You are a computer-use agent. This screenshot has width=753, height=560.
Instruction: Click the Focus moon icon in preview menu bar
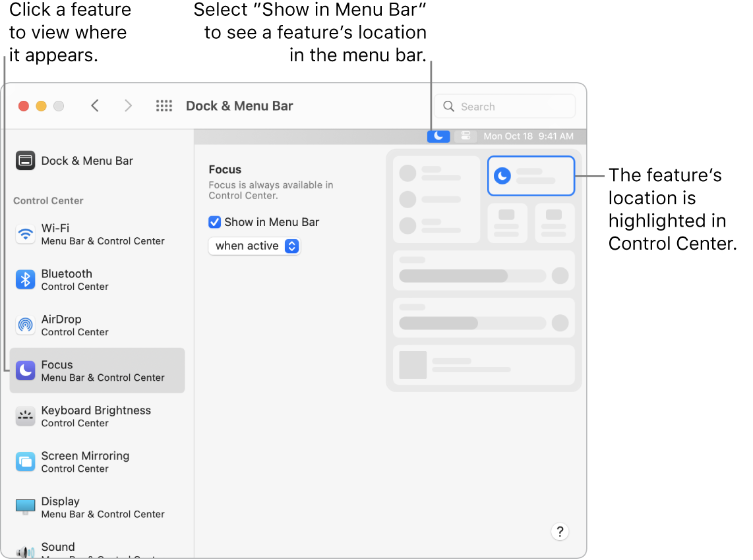[438, 136]
